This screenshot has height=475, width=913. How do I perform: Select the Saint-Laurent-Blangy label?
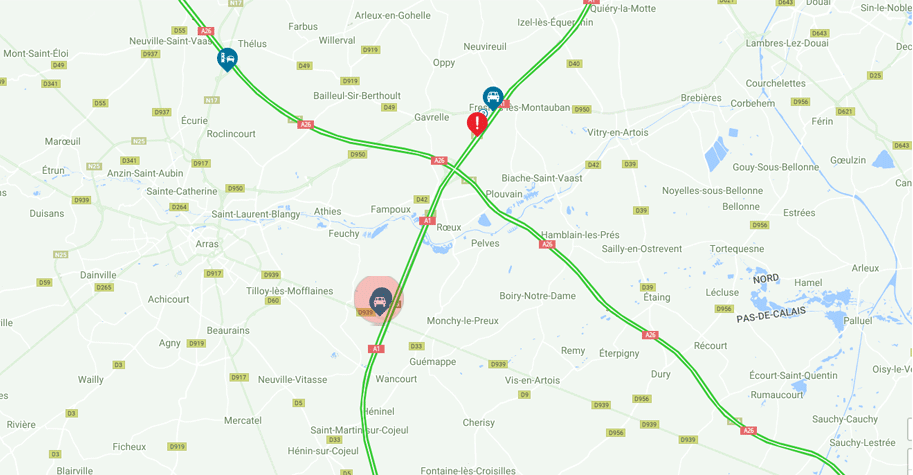tap(256, 214)
